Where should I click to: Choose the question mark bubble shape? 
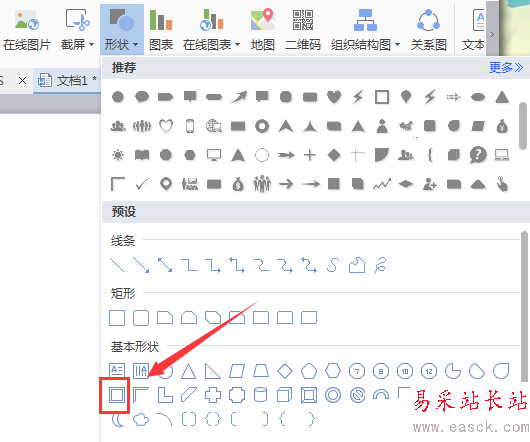(478, 155)
